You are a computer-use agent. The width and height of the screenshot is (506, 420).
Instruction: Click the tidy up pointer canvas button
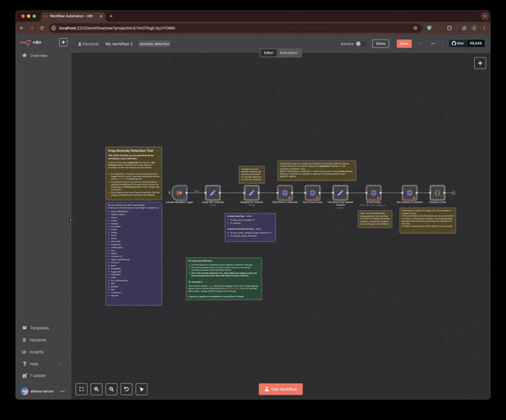[142, 389]
